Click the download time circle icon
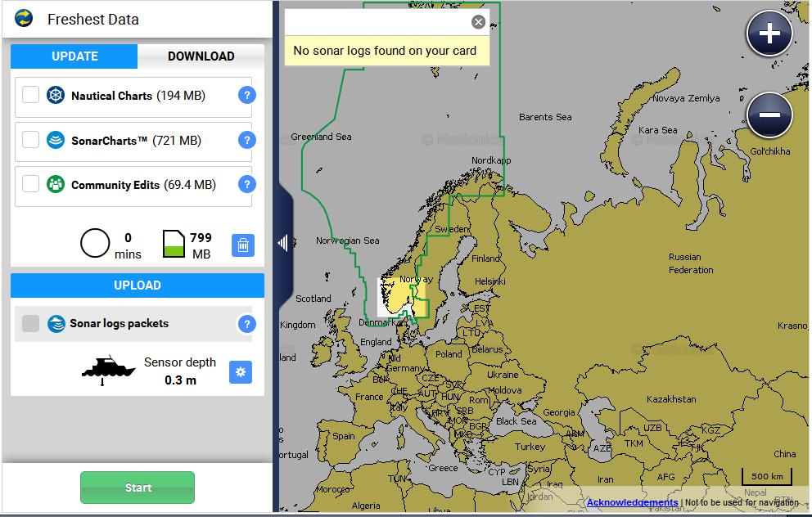 (x=95, y=243)
